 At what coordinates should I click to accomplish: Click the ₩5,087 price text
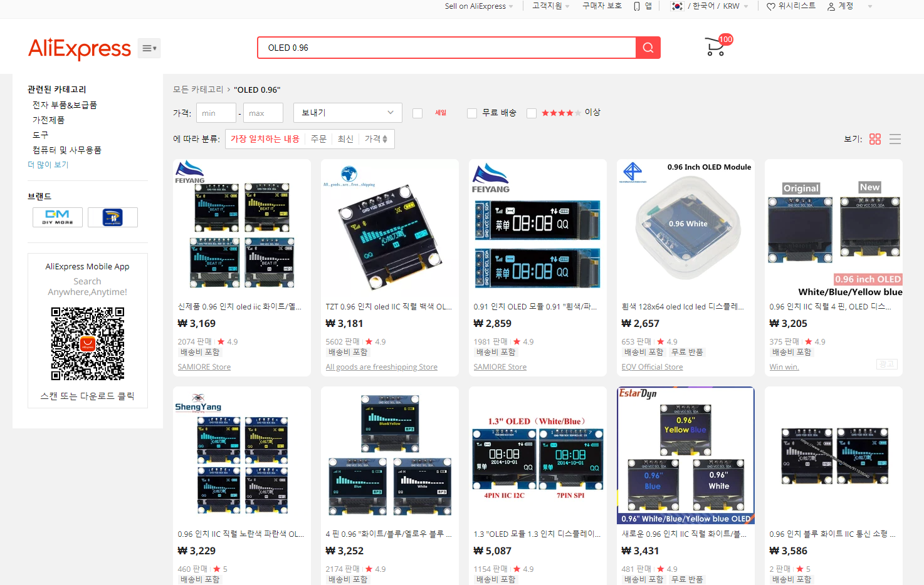point(493,551)
